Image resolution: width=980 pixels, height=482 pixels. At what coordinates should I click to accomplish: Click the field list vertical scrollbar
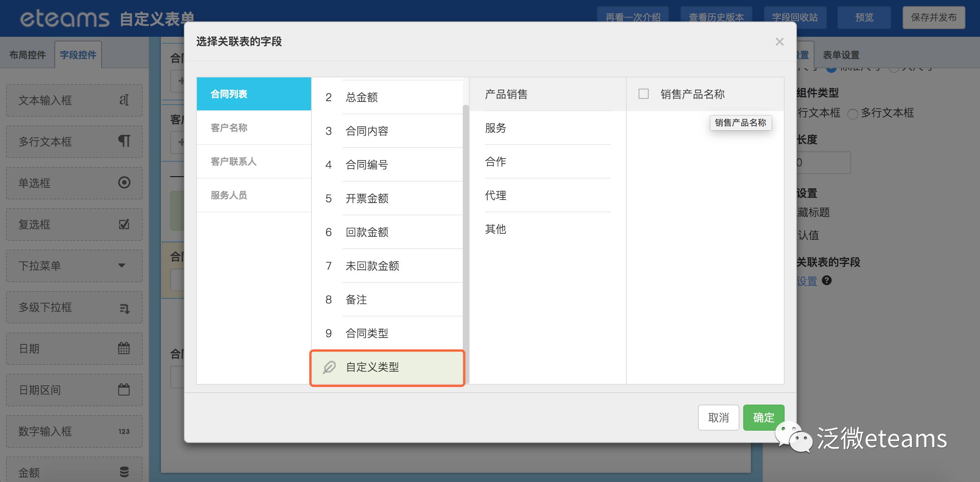point(465,230)
